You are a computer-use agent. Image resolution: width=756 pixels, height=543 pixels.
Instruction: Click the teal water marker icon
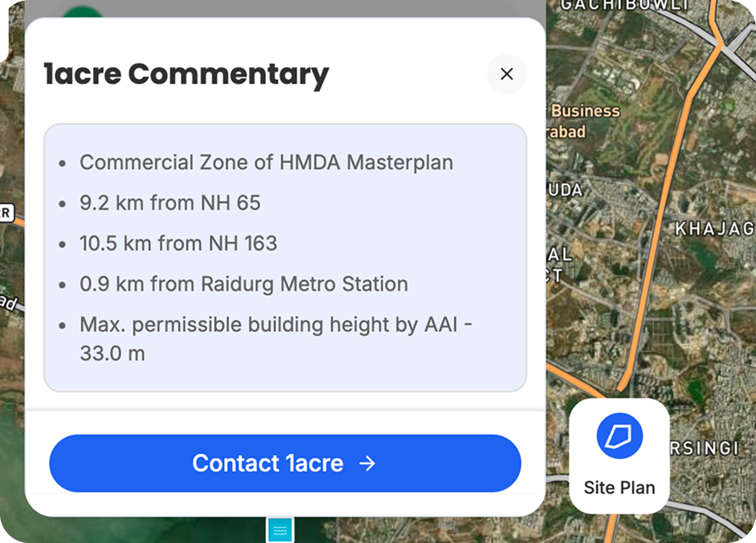pyautogui.click(x=281, y=530)
